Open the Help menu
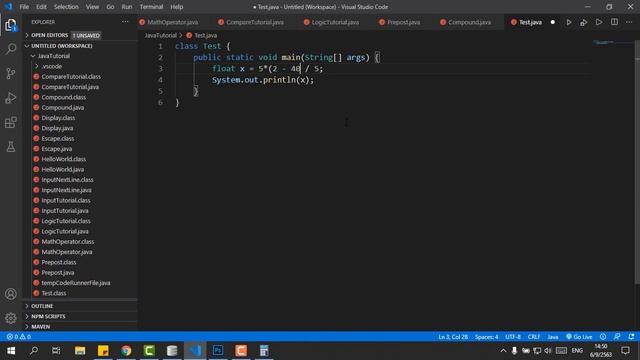Screen dimensions: 640x360 [x=177, y=7]
